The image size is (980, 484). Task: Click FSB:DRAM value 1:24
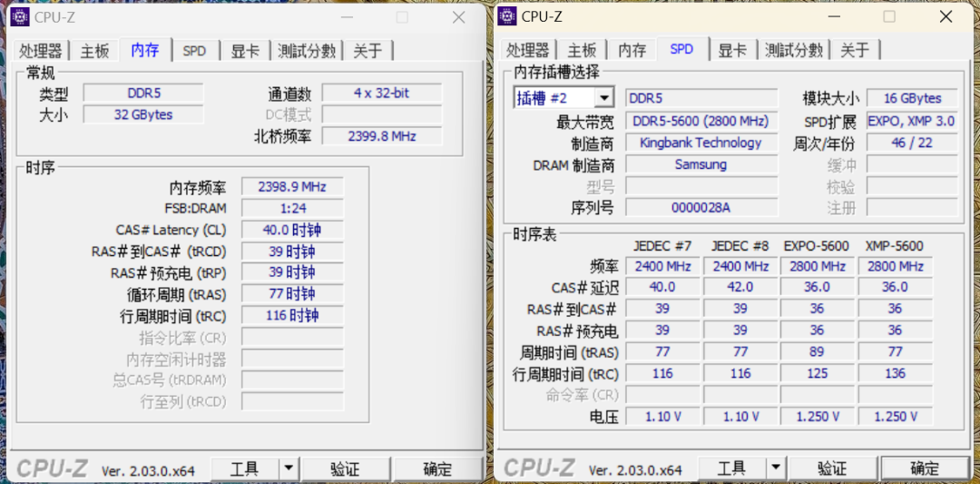(292, 208)
